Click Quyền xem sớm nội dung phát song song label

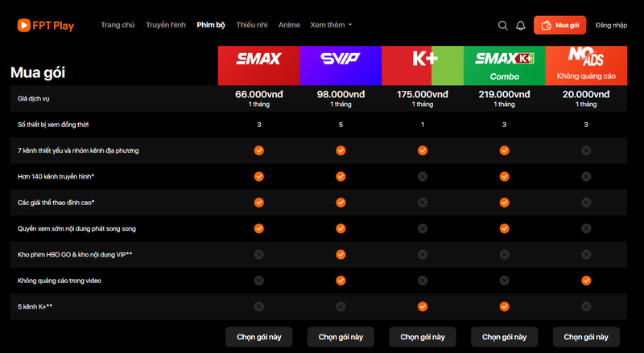point(76,228)
